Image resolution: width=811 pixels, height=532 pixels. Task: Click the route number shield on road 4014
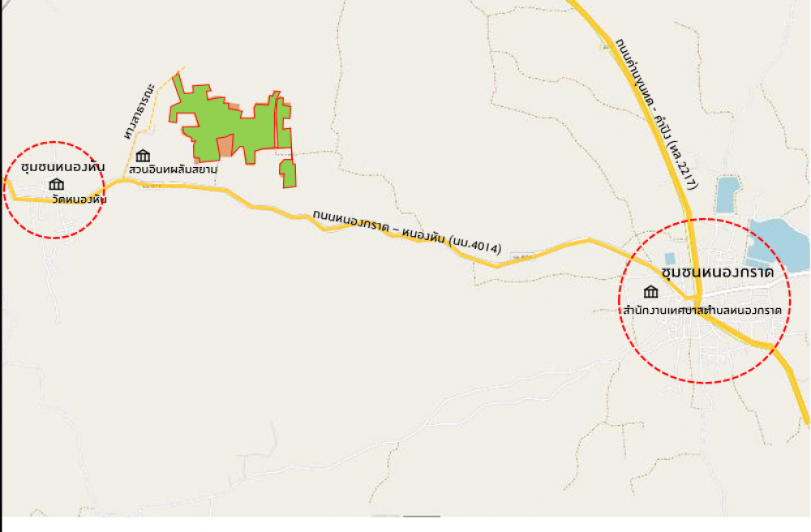(521, 257)
